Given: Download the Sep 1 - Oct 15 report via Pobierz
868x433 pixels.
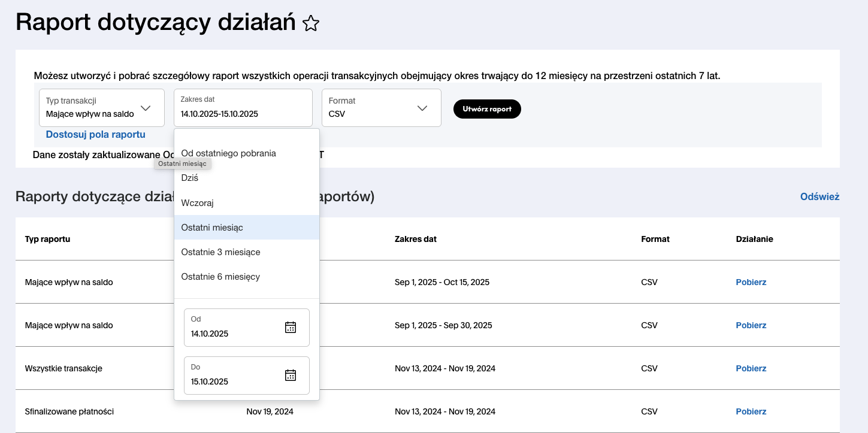Looking at the screenshot, I should [x=751, y=282].
